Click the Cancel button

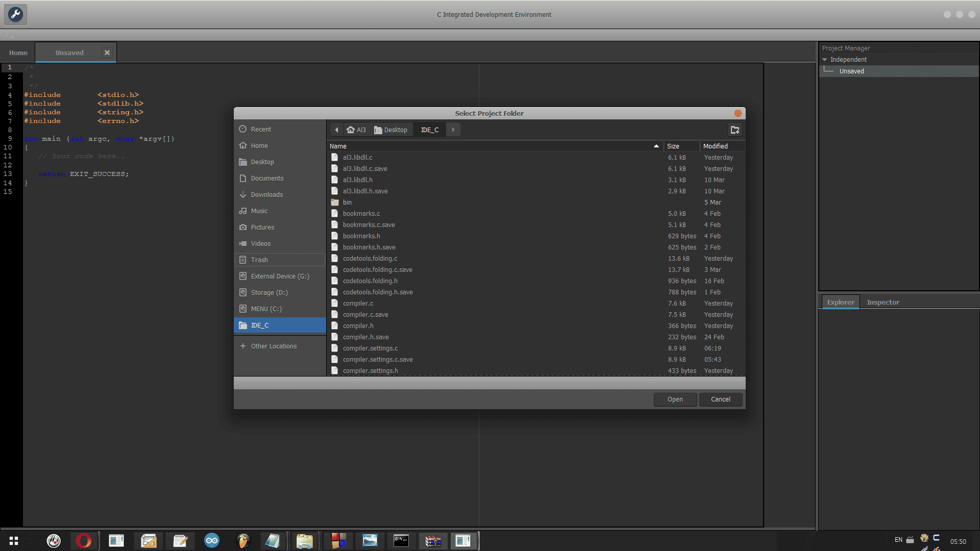pyautogui.click(x=720, y=399)
